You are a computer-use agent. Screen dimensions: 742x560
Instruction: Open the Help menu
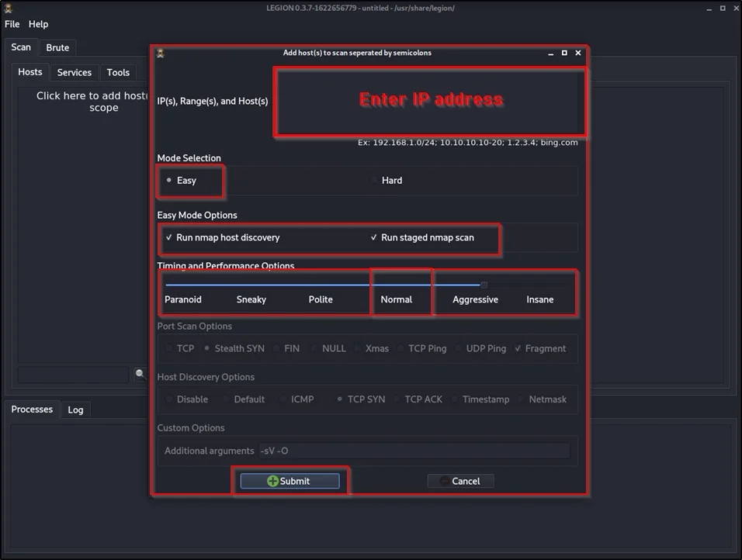pos(38,24)
